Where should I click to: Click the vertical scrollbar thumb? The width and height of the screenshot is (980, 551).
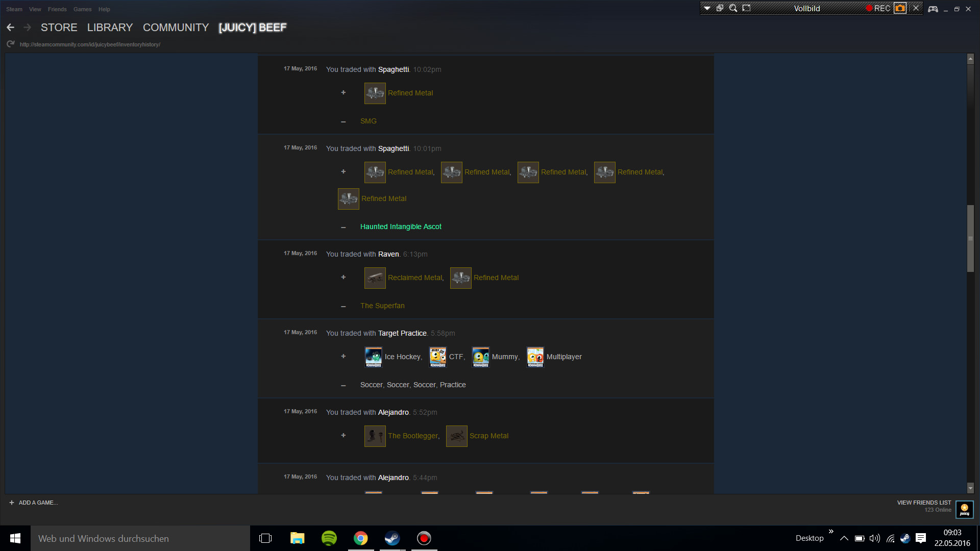coord(970,238)
